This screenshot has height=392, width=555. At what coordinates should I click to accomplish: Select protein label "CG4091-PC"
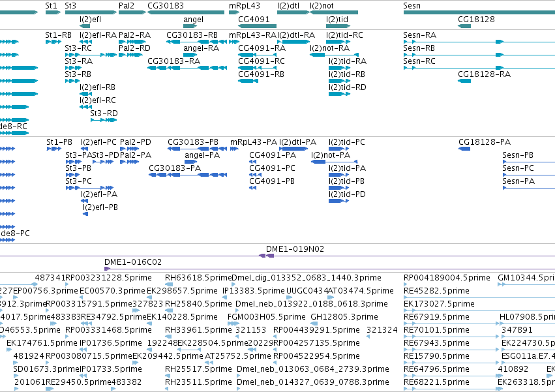pyautogui.click(x=272, y=168)
